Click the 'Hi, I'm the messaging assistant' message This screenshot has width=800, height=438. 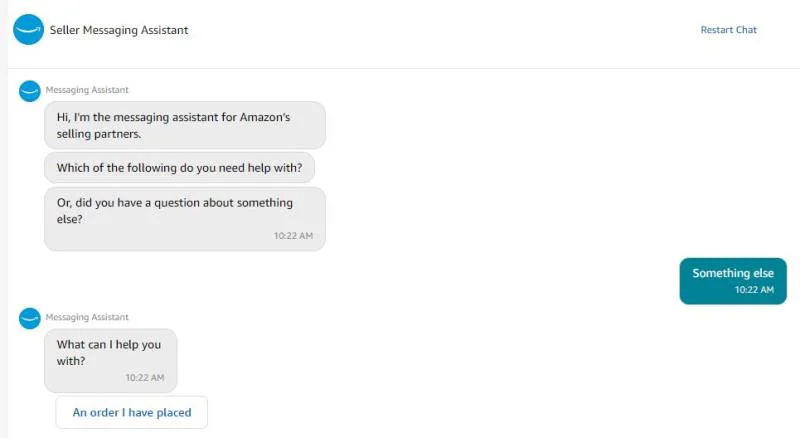point(185,125)
